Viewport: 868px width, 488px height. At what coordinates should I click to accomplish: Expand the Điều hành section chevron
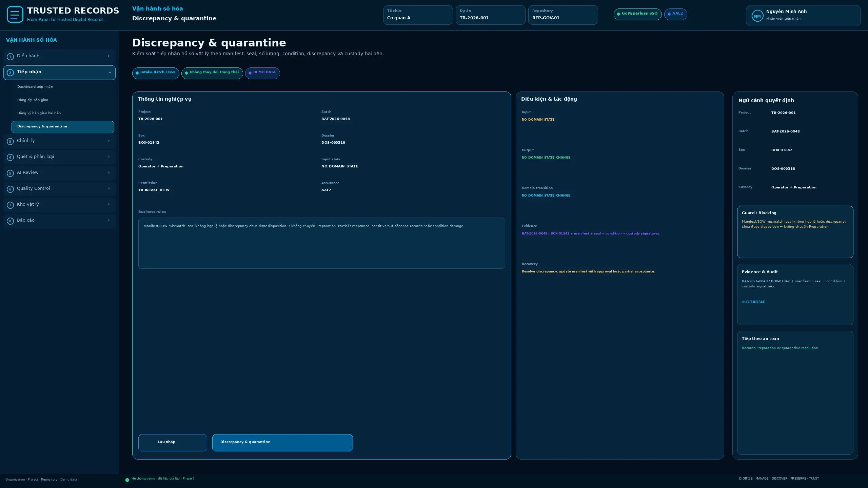tap(109, 56)
